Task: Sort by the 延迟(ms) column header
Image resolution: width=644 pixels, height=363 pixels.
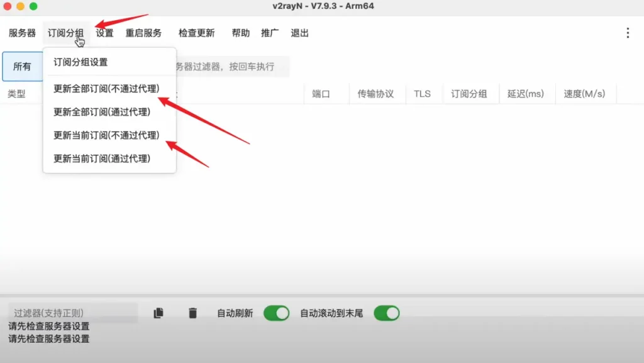Action: coord(525,94)
